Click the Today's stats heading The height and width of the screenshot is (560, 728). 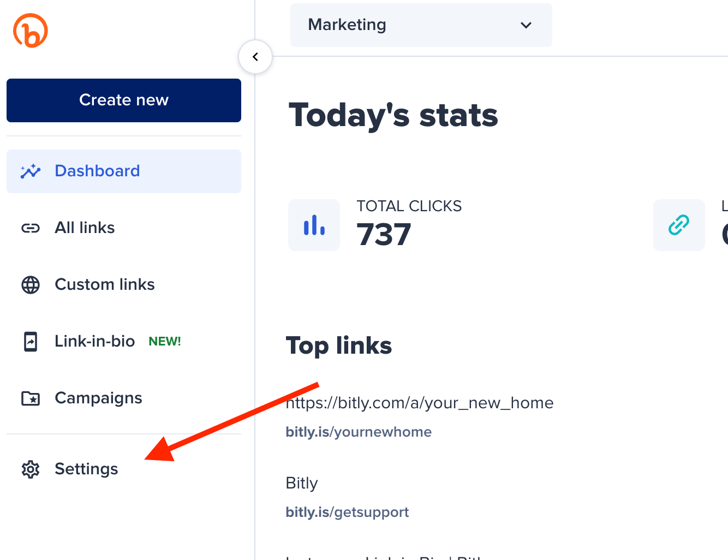tap(393, 116)
